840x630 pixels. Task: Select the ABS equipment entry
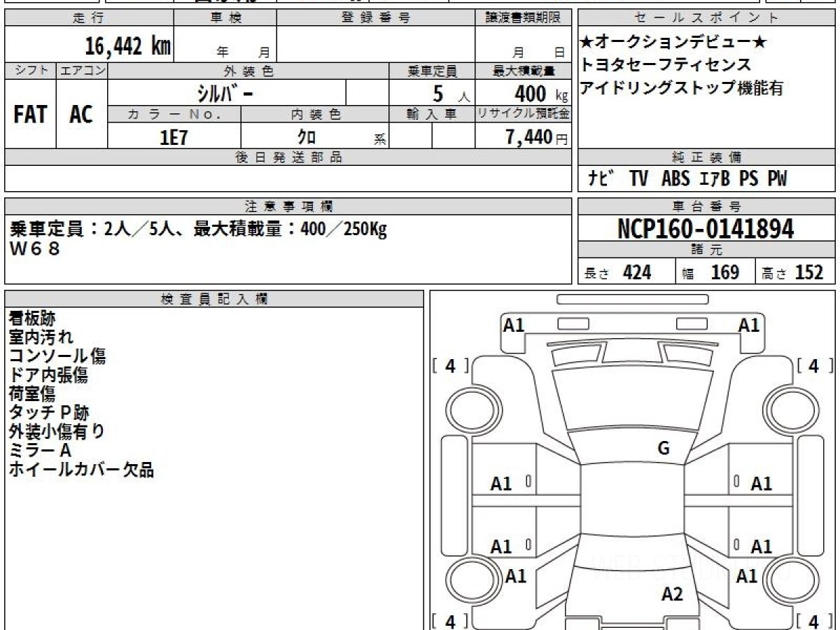click(675, 179)
